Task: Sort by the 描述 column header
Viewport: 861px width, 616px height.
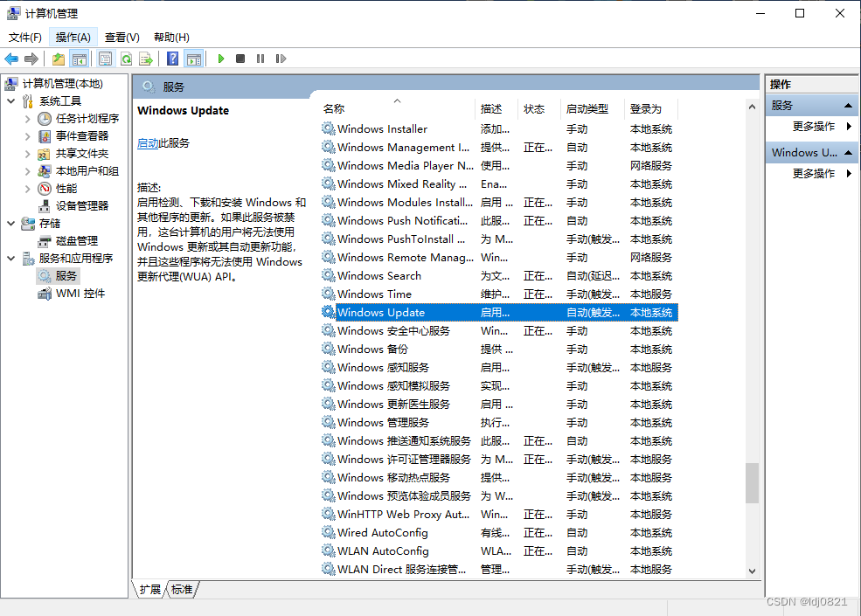Action: click(x=496, y=108)
